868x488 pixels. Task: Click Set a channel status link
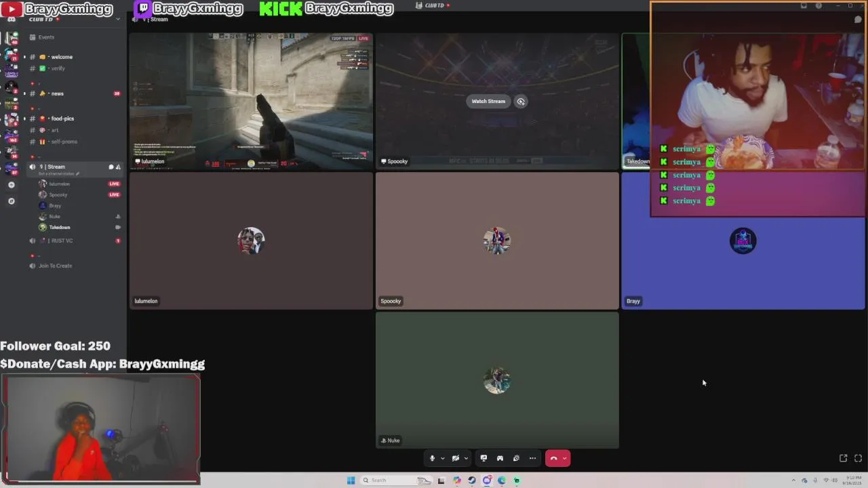tap(59, 174)
